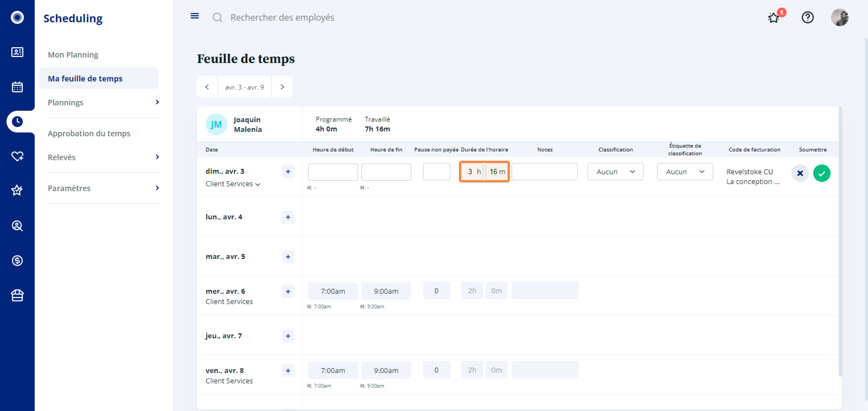Open Mon Planning menu item
868x411 pixels.
pyautogui.click(x=73, y=54)
